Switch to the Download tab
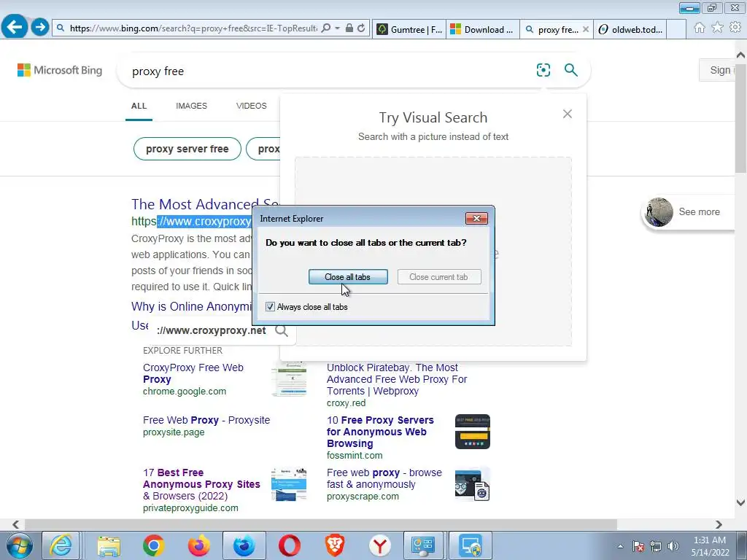Viewport: 747px width, 560px height. coord(483,29)
